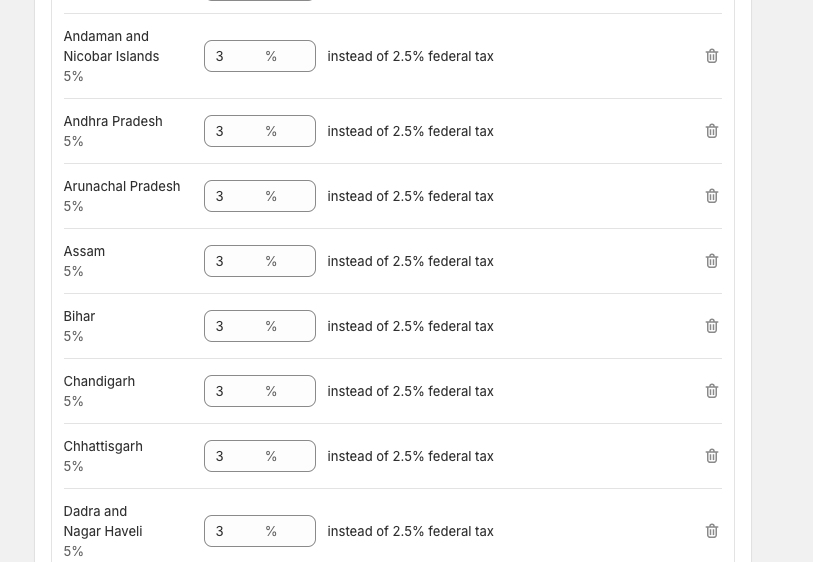Click the Andhra Pradesh region name
This screenshot has width=813, height=562.
(113, 121)
